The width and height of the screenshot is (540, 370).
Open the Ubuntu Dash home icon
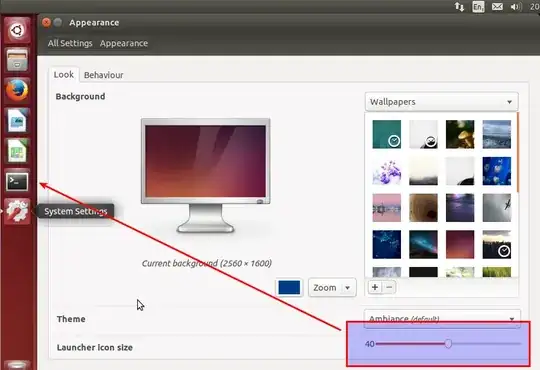(17, 30)
